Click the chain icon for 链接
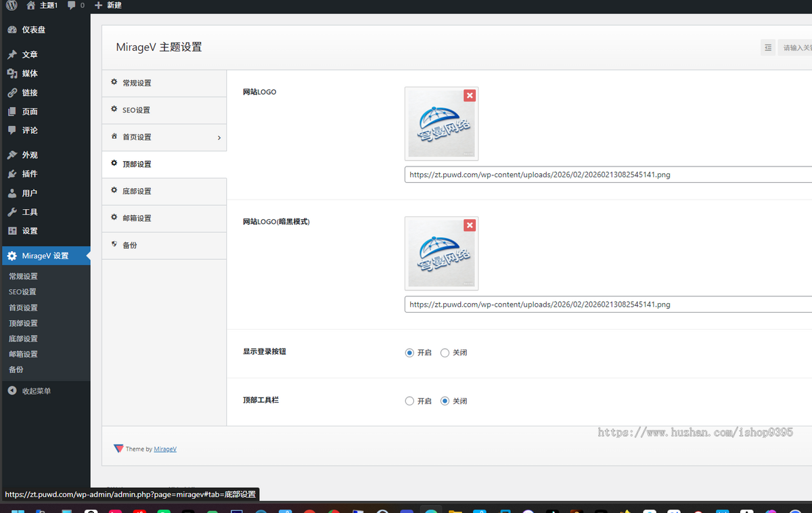The width and height of the screenshot is (812, 513). (12, 93)
